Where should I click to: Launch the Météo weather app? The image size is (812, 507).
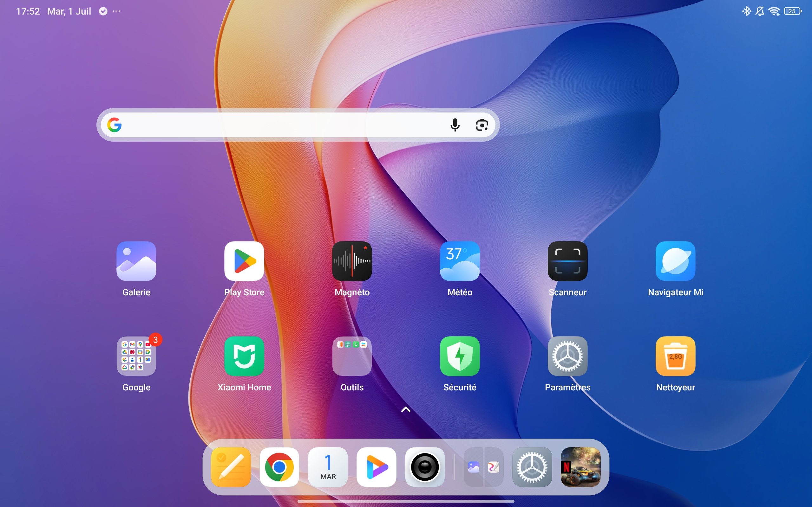tap(460, 262)
